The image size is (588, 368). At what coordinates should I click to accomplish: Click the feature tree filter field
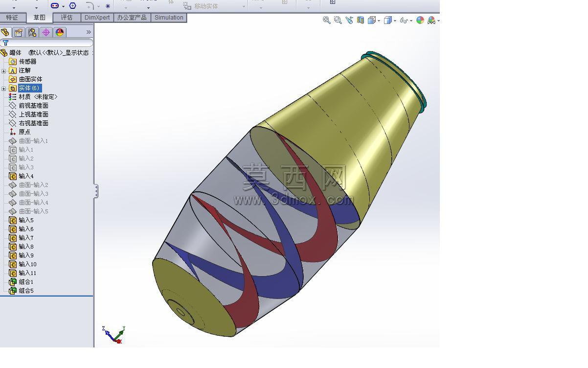(47, 43)
